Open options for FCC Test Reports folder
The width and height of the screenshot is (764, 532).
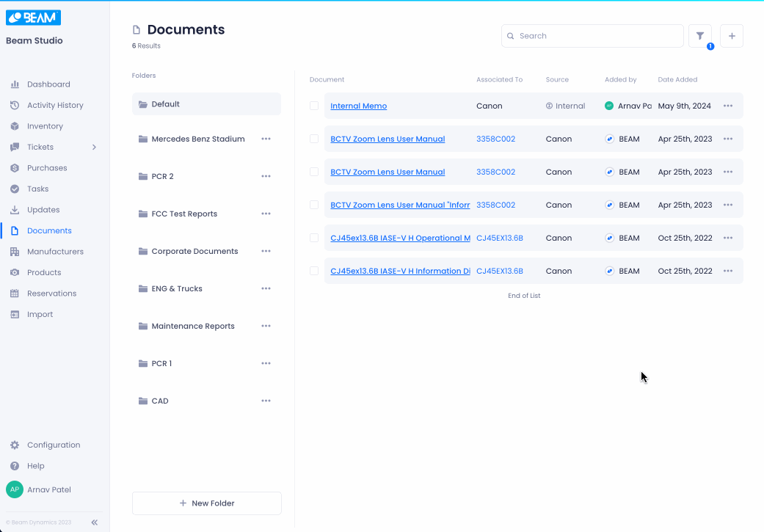(266, 214)
